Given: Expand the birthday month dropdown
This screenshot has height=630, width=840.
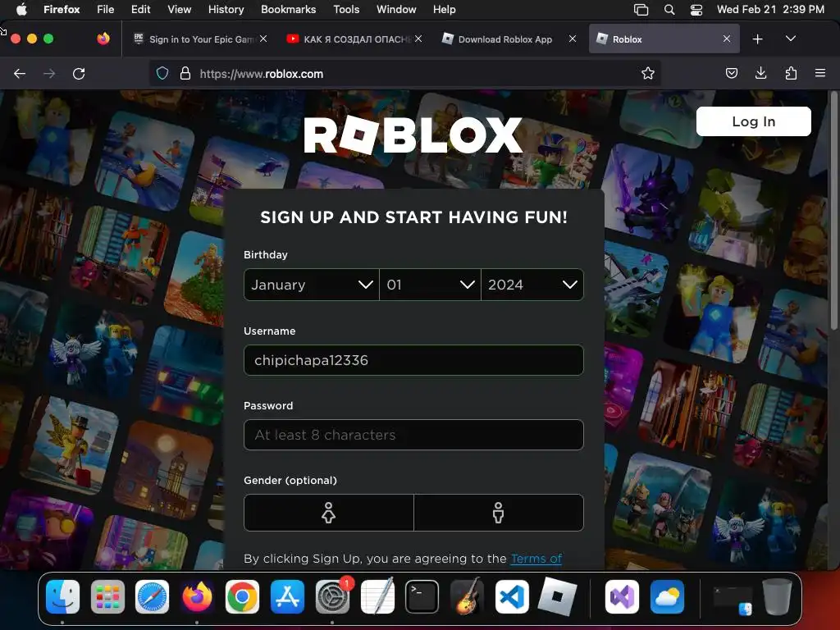Looking at the screenshot, I should coord(311,285).
